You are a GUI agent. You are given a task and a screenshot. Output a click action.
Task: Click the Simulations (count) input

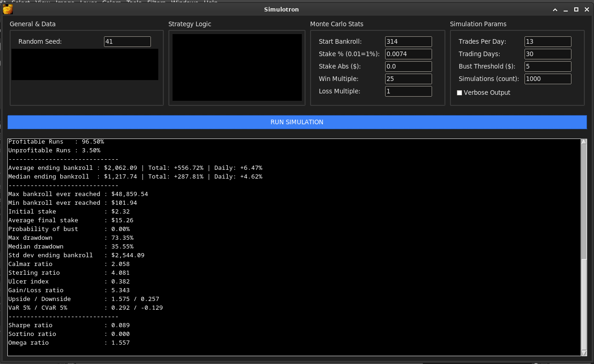click(548, 79)
